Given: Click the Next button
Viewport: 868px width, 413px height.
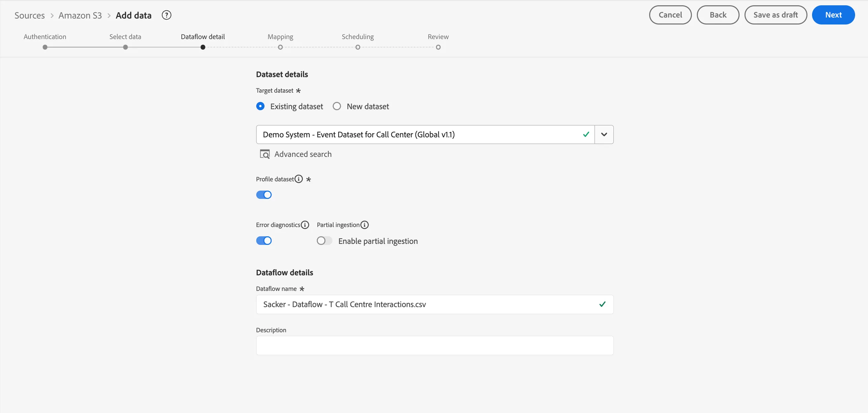Looking at the screenshot, I should click(x=833, y=15).
